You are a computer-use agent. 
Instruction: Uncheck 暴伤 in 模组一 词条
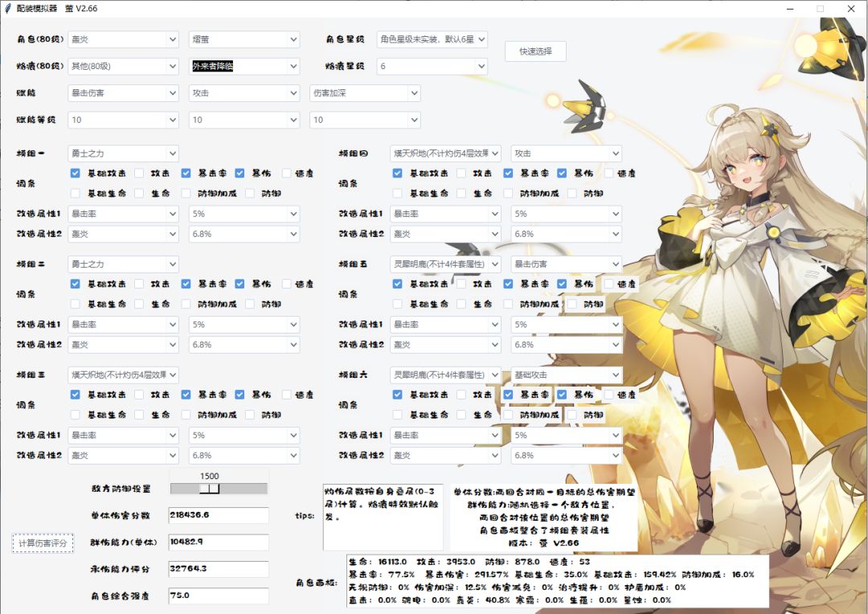click(x=240, y=174)
